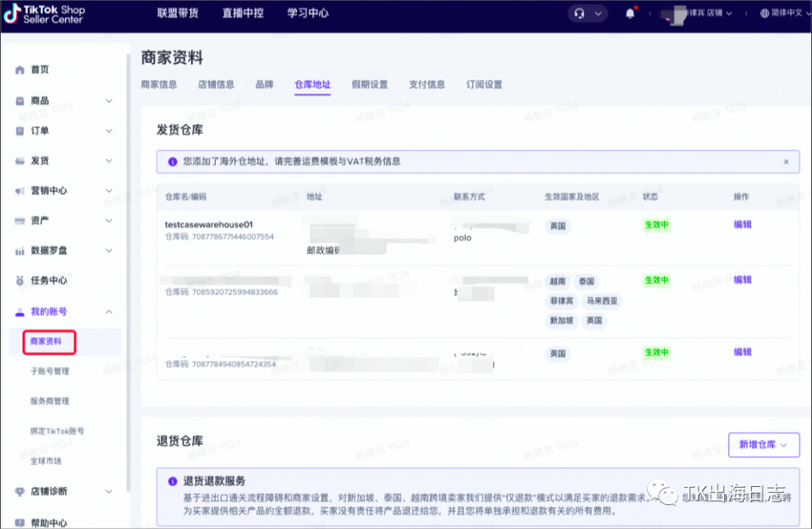The width and height of the screenshot is (812, 529).
Task: Open 全球市场 in the sidebar
Action: coord(46,461)
